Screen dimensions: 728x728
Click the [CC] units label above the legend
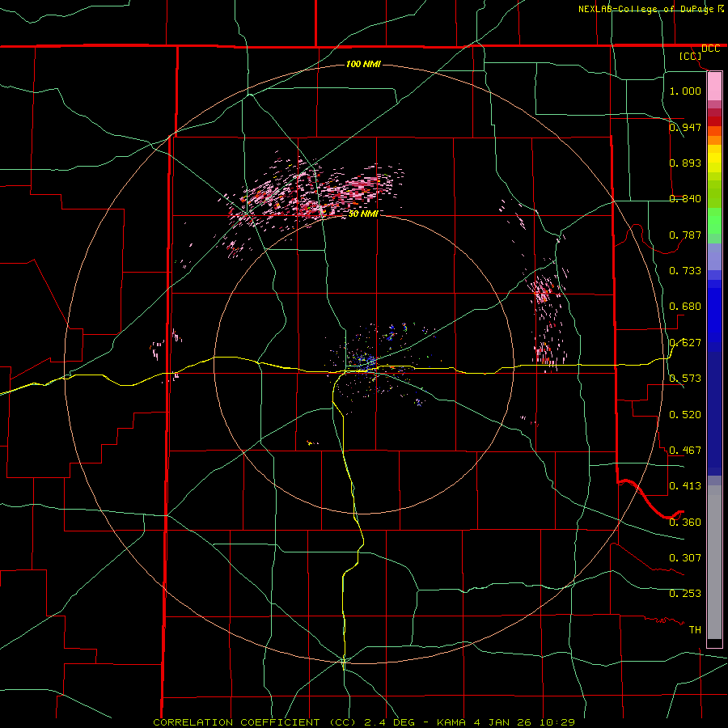click(691, 56)
